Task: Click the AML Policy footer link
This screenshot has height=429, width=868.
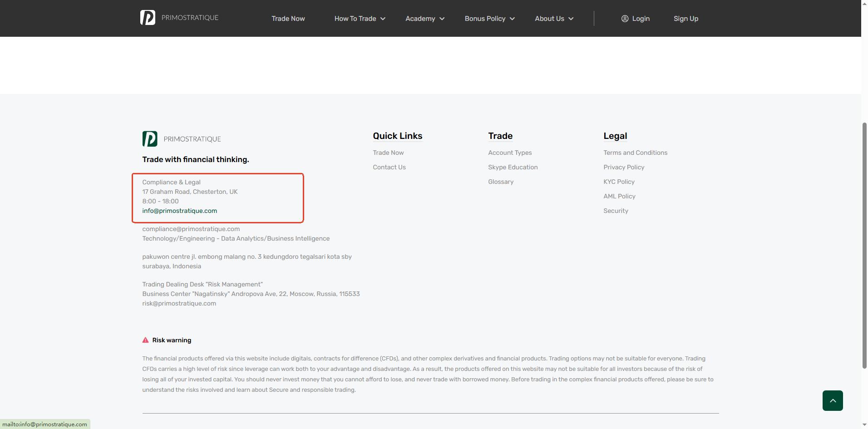Action: coord(619,196)
